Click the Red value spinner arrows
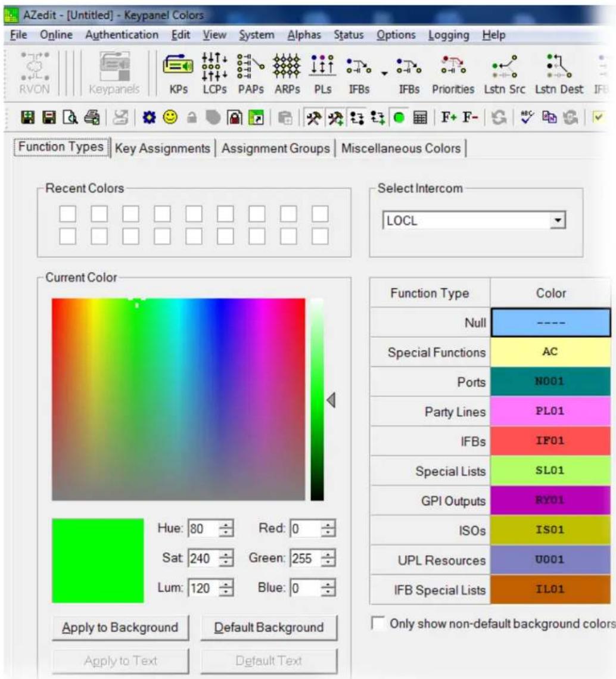This screenshot has height=679, width=616. 328,529
